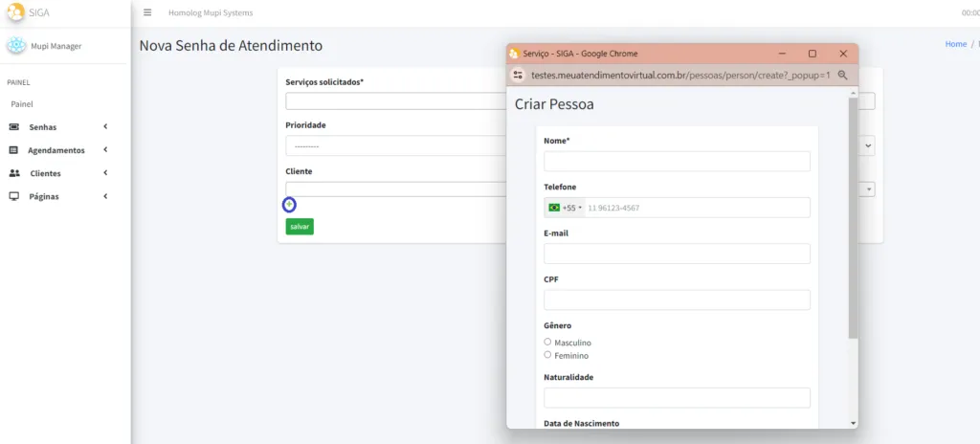Click the hamburger menu toggle icon

(147, 12)
